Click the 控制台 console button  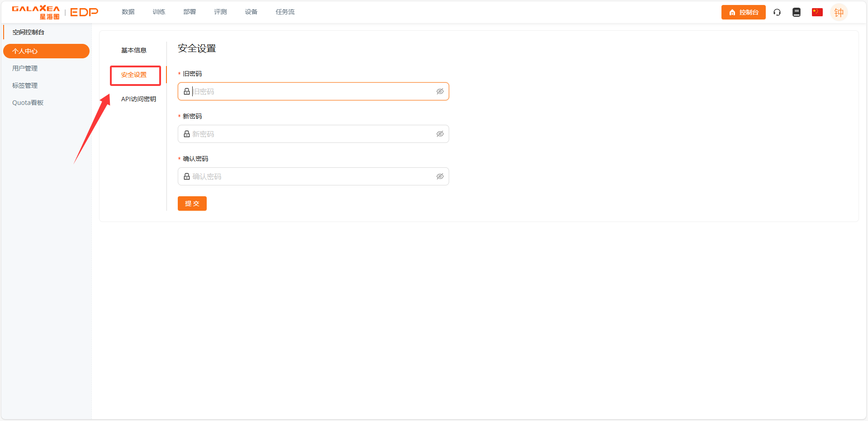[743, 12]
